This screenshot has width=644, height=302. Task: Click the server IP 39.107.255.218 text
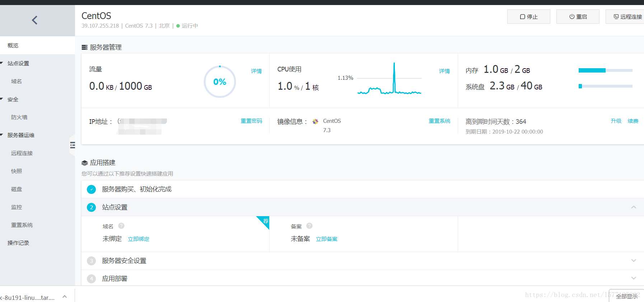pyautogui.click(x=100, y=26)
